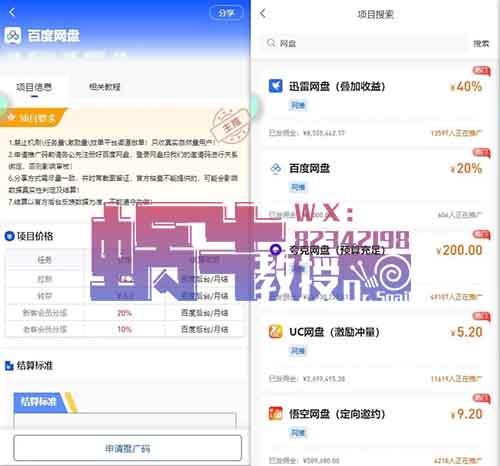Viewport: 500px width, 466px height.
Task: Click the magnifier icon in search bar
Action: click(x=271, y=43)
